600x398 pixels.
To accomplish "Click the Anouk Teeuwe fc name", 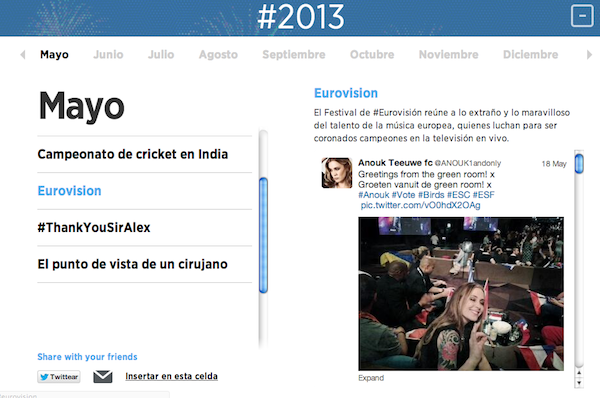I will [395, 163].
